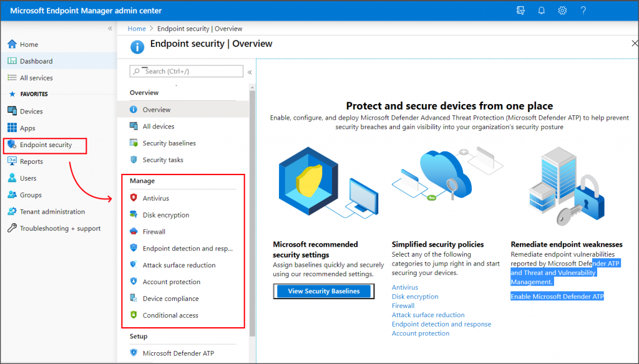Open Overview in the blade menu
Viewport: 639px width, 364px height.
pos(183,110)
